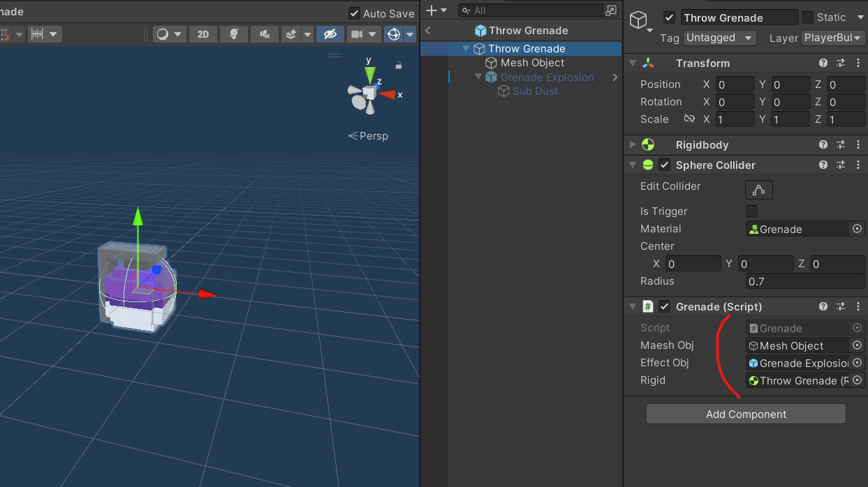The height and width of the screenshot is (487, 868).
Task: Open the Layer dropdown
Action: click(x=833, y=38)
